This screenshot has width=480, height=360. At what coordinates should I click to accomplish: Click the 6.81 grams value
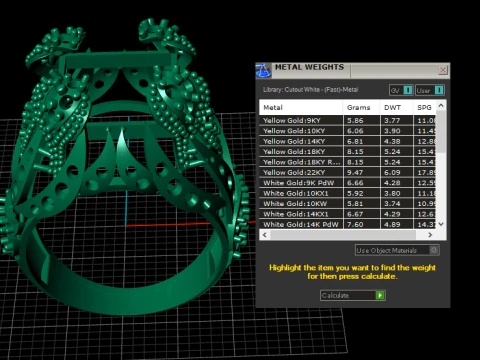(x=355, y=141)
